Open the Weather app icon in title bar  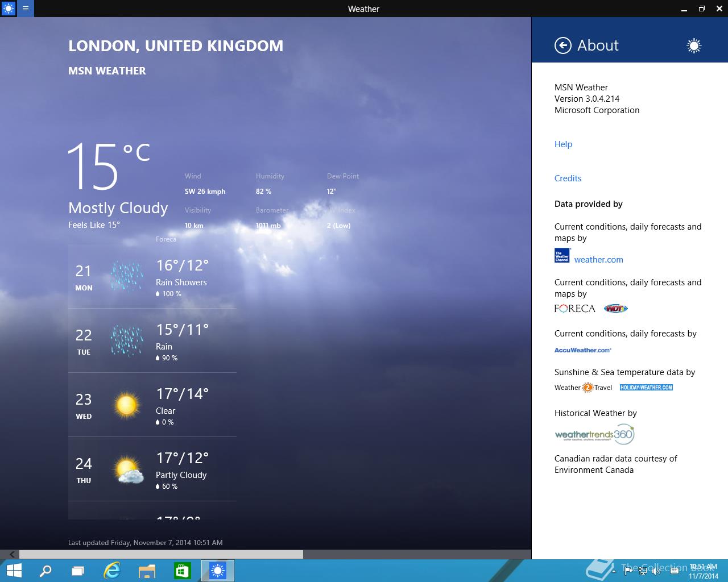click(x=9, y=9)
